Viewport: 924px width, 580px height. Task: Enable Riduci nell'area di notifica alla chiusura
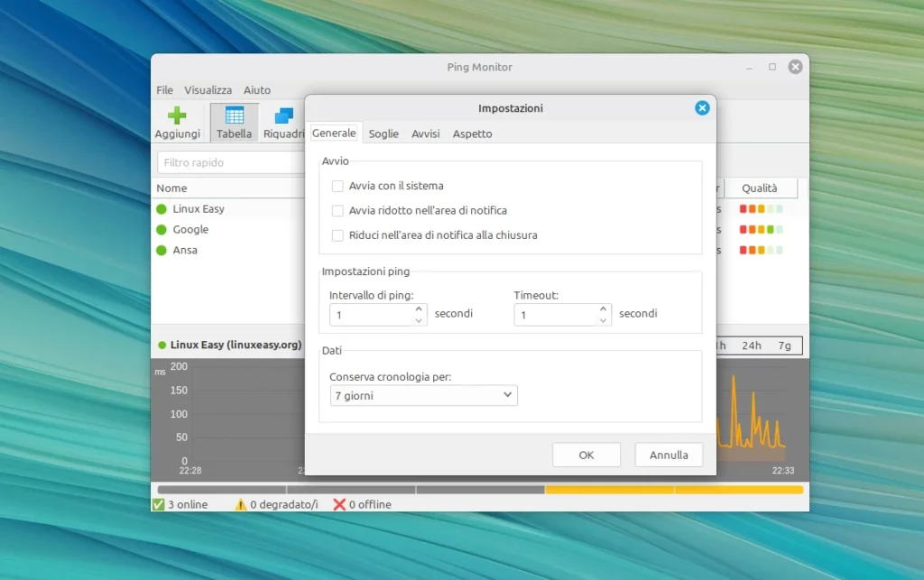[338, 235]
